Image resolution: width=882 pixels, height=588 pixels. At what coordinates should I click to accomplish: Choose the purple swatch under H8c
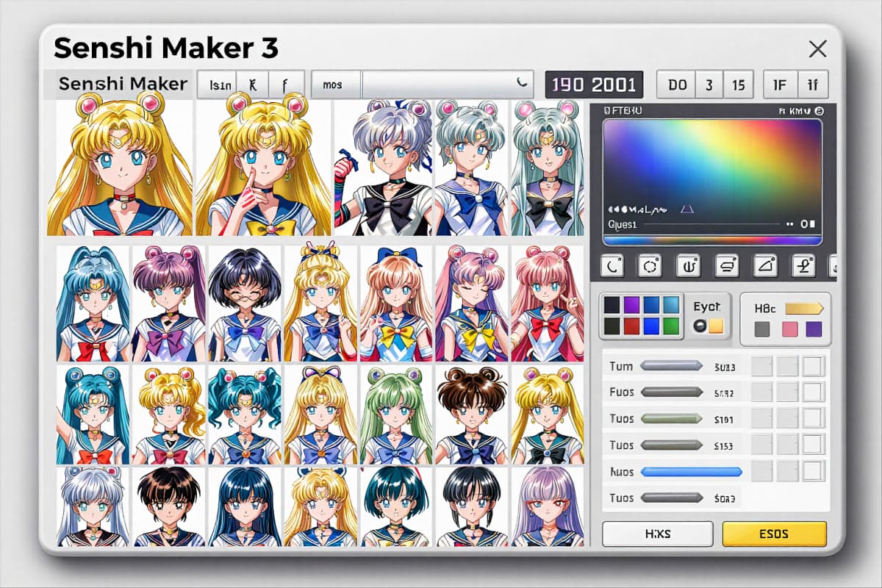[x=814, y=329]
